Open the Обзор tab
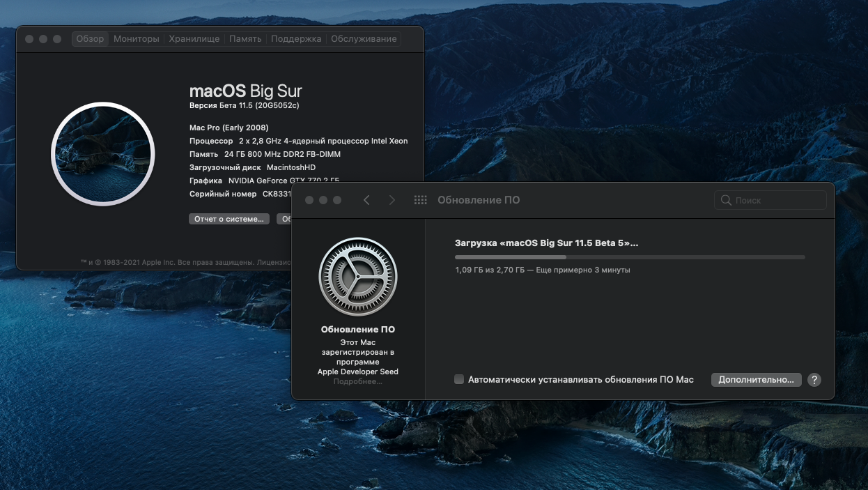Screen dimensions: 868x490 (x=90, y=39)
